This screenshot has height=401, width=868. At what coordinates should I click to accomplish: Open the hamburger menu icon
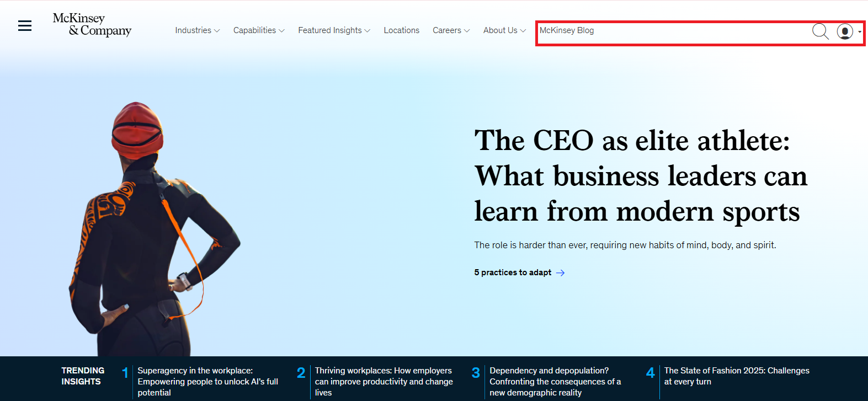coord(25,26)
